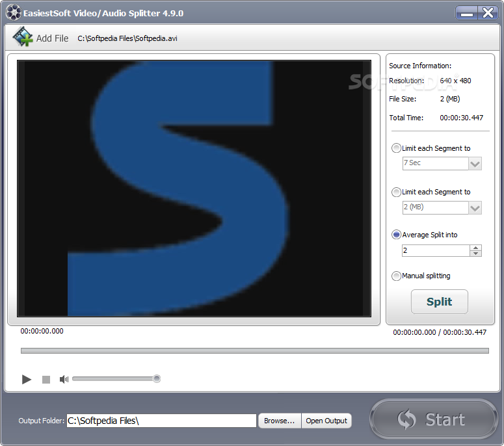Click the File Size value 2 (MB)
504x446 pixels.
(449, 99)
